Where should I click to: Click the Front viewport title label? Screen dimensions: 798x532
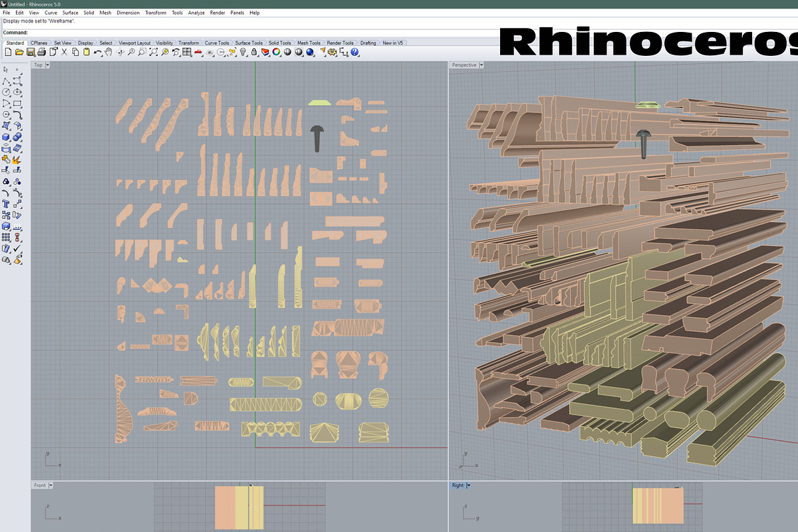(x=40, y=485)
